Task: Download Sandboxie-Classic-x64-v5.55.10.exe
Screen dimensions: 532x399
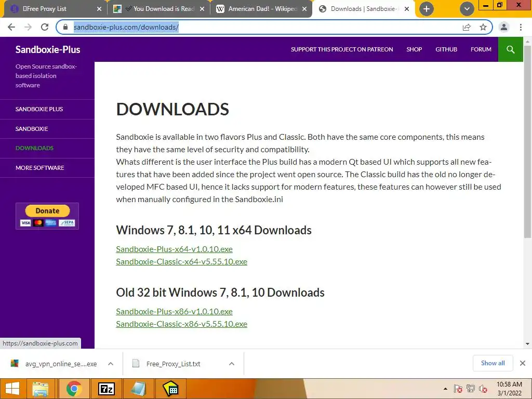Action: (181, 262)
